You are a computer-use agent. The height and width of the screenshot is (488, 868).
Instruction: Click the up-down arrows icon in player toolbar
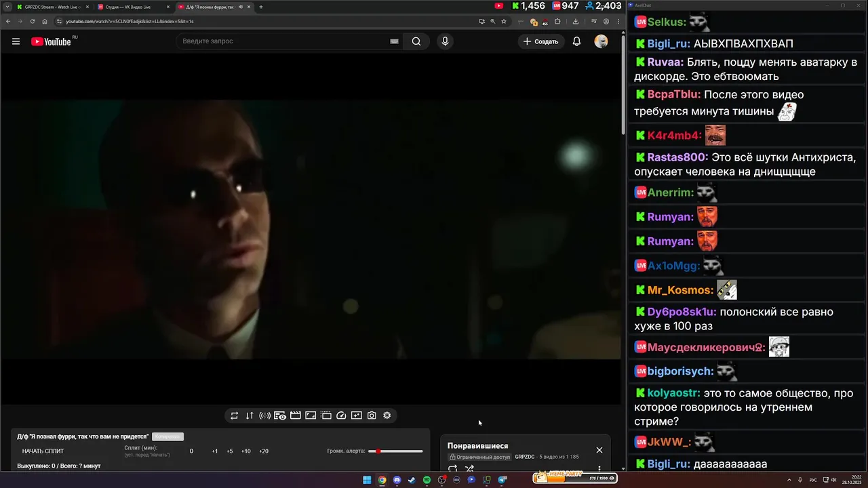pyautogui.click(x=250, y=415)
